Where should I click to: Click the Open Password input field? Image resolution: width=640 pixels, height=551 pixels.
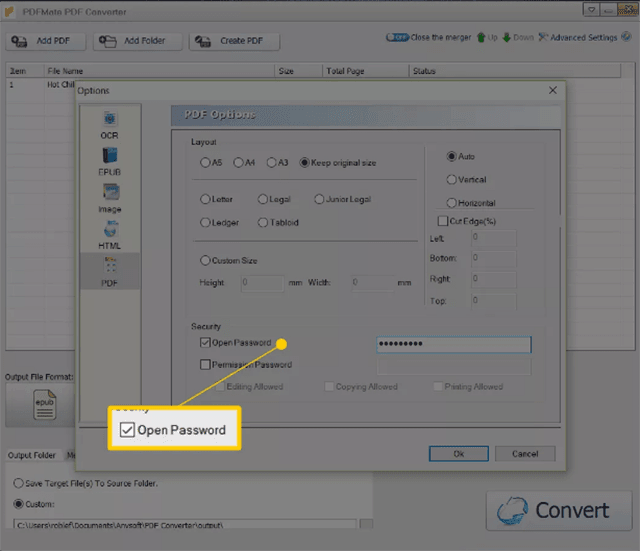[x=453, y=344]
